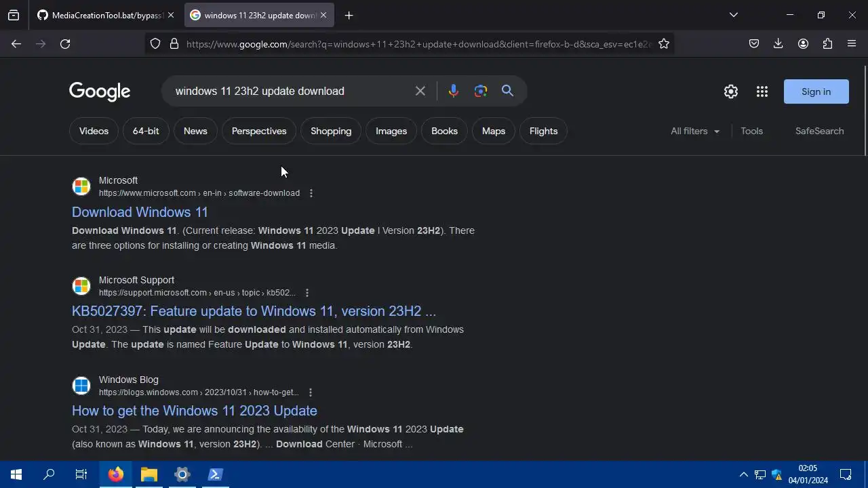Start voice search with microphone
The height and width of the screenshot is (488, 868).
coord(454,91)
